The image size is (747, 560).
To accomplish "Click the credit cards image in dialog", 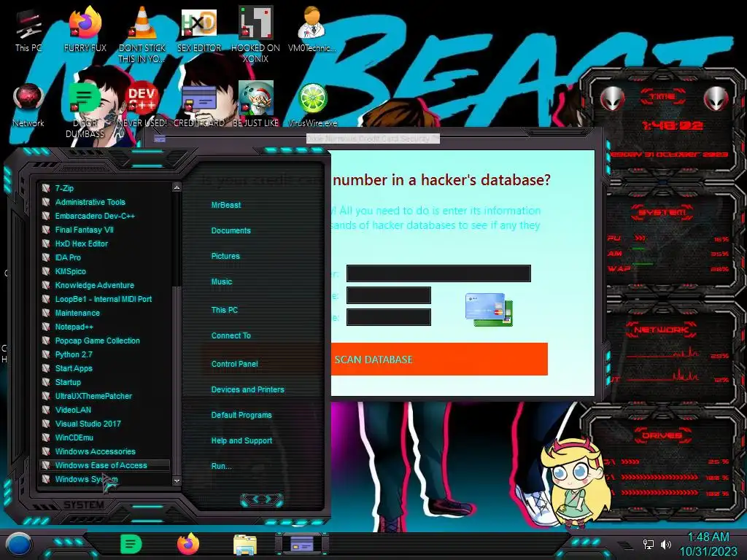I will click(489, 309).
